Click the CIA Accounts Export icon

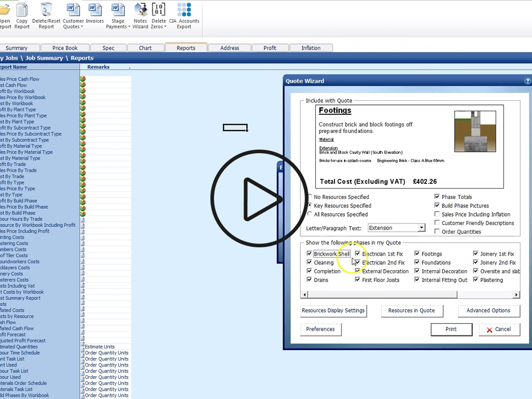pyautogui.click(x=184, y=9)
